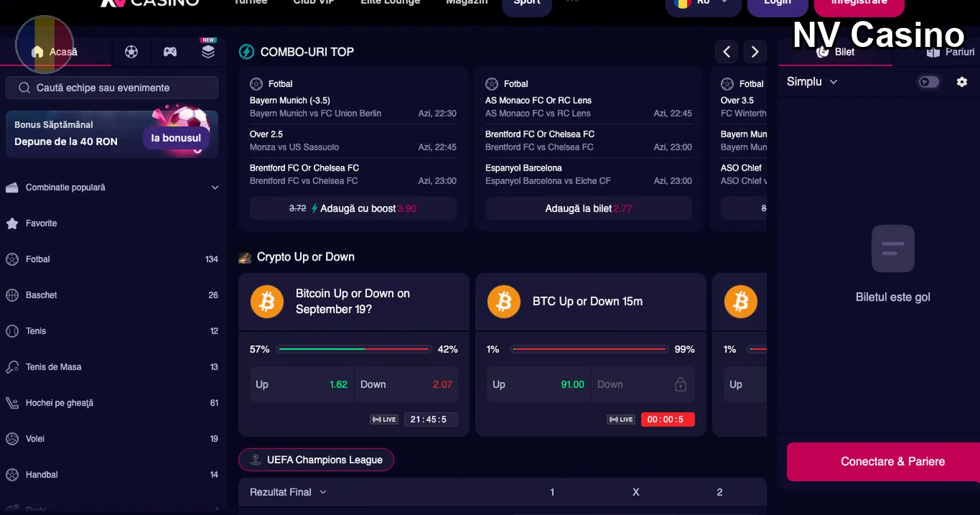Image resolution: width=980 pixels, height=515 pixels.
Task: Click the Combinatie populară ticket icon
Action: tap(12, 188)
